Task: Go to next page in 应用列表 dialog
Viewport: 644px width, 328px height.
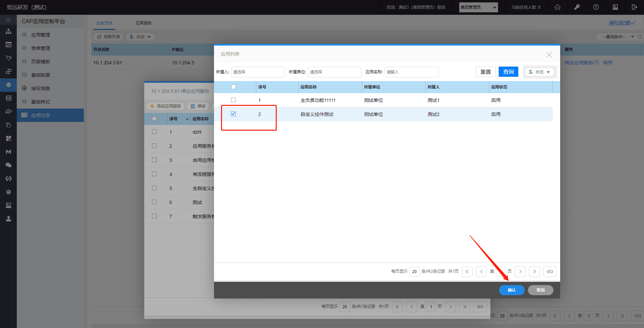Action: pyautogui.click(x=520, y=272)
